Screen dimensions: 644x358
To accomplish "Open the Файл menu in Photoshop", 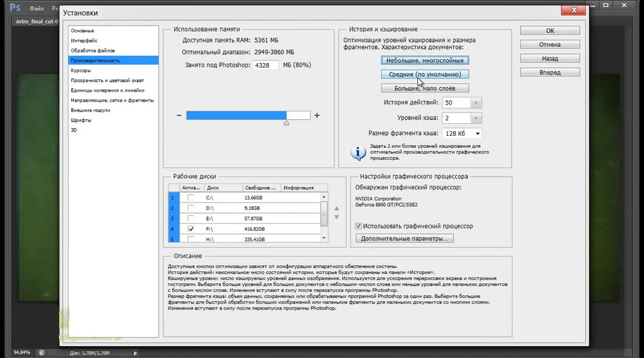I will [36, 9].
